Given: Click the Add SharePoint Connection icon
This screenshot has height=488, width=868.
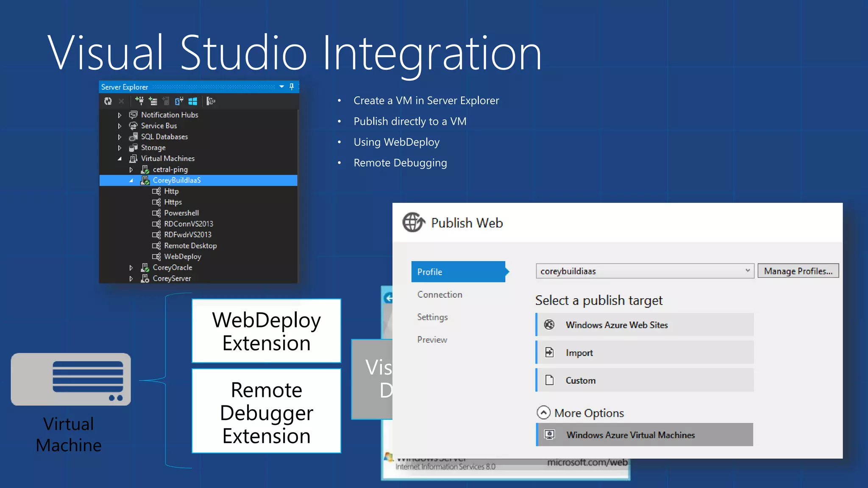Looking at the screenshot, I should click(179, 101).
